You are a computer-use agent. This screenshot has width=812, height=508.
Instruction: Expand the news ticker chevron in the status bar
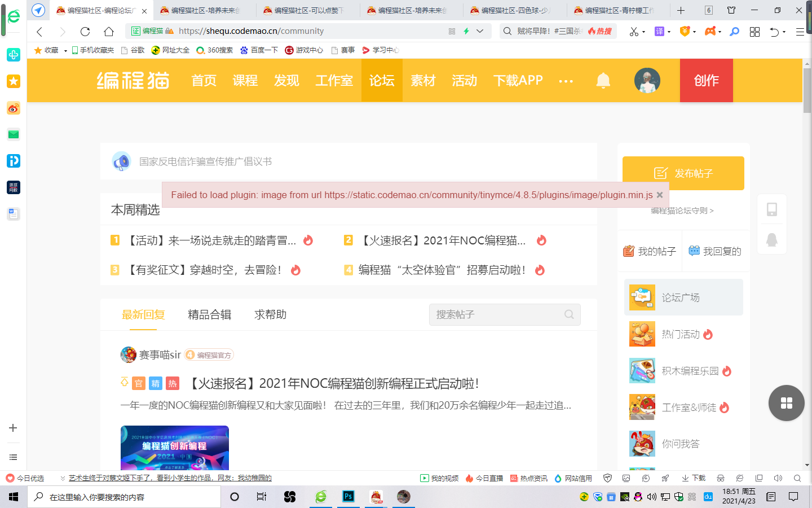tap(63, 478)
